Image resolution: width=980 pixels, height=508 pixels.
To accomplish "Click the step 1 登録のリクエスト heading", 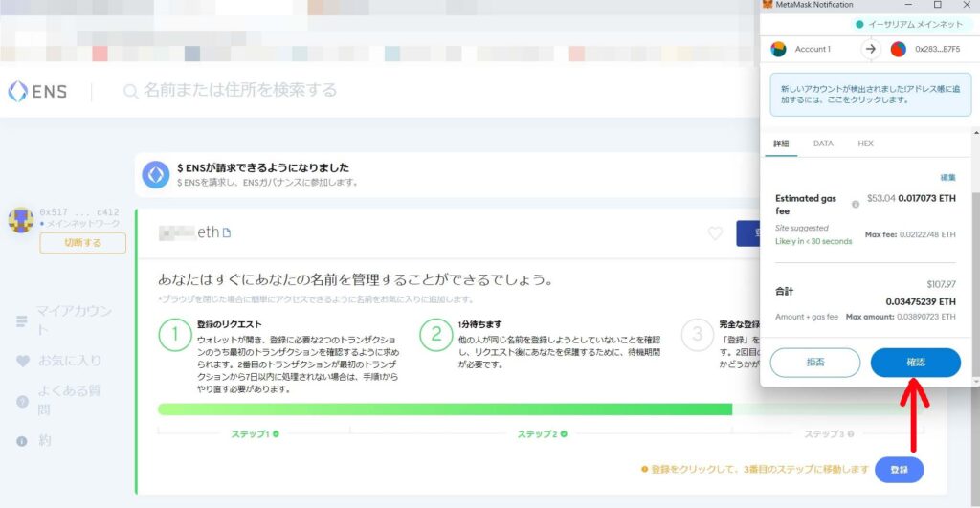I will [x=230, y=324].
